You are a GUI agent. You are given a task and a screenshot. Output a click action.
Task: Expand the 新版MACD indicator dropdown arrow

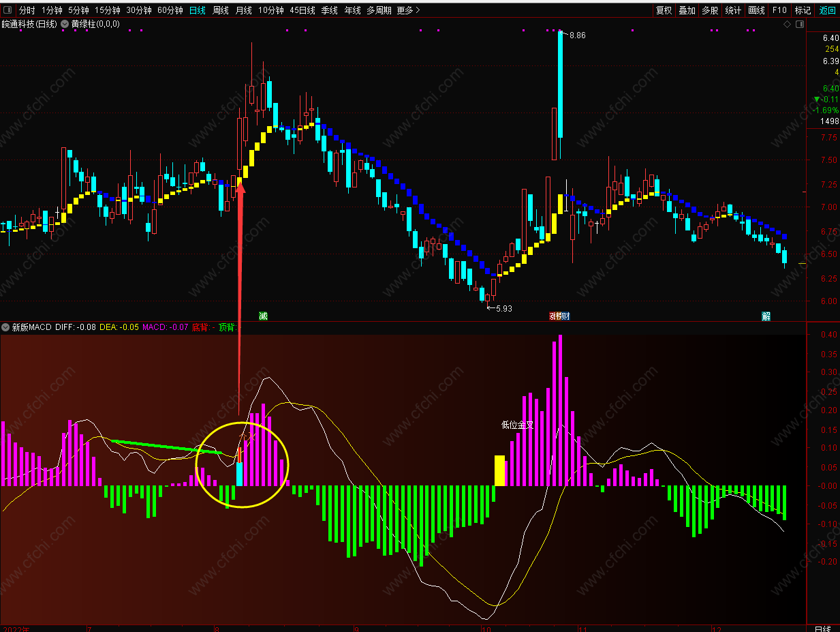coord(5,327)
